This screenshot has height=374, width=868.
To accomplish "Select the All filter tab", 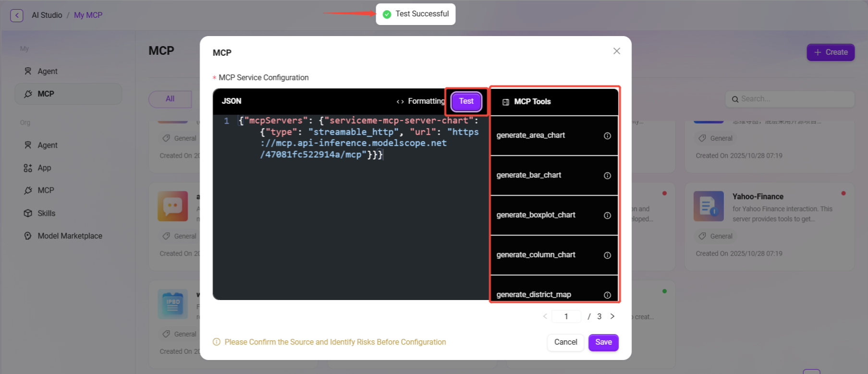I will tap(170, 99).
